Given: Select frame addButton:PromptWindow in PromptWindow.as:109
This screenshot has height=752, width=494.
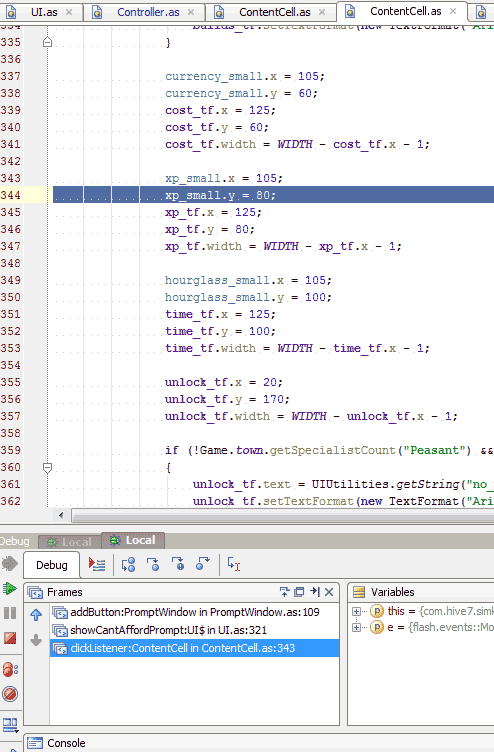Looking at the screenshot, I should [x=194, y=612].
